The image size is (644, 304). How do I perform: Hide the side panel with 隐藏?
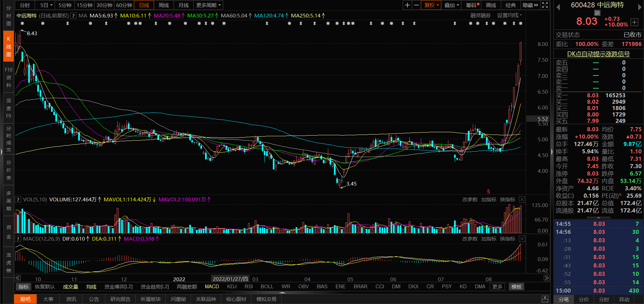[x=530, y=5]
